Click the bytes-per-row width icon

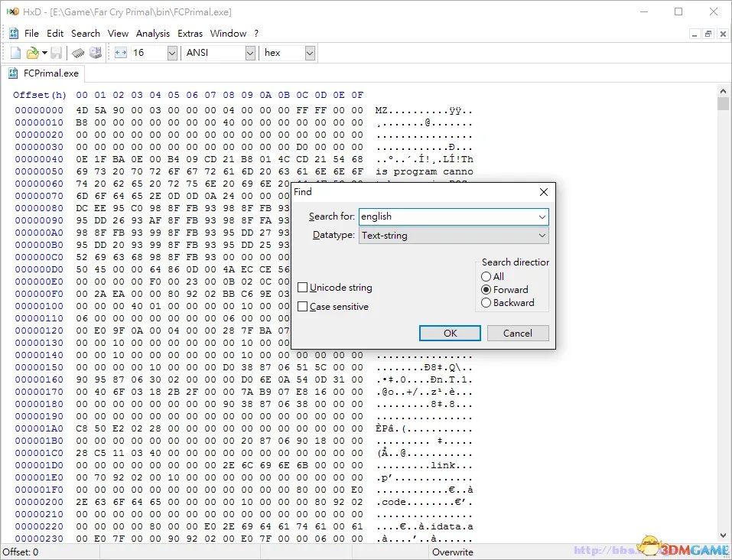(x=121, y=53)
